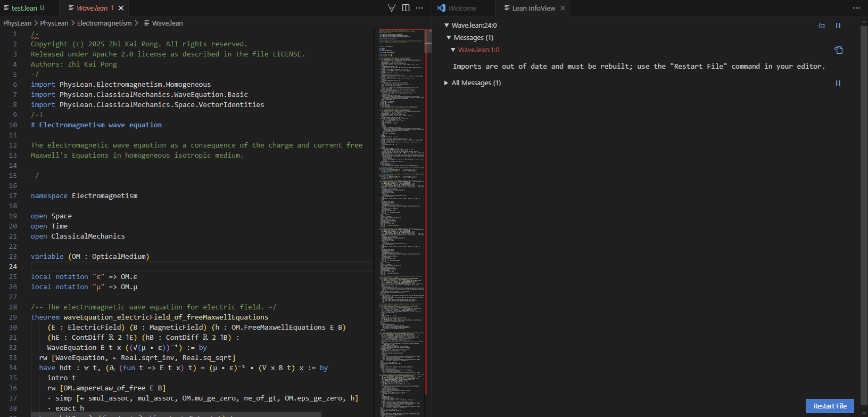Close the Wave.lean editor tab
Screen dimensions: 868x417
click(x=121, y=8)
